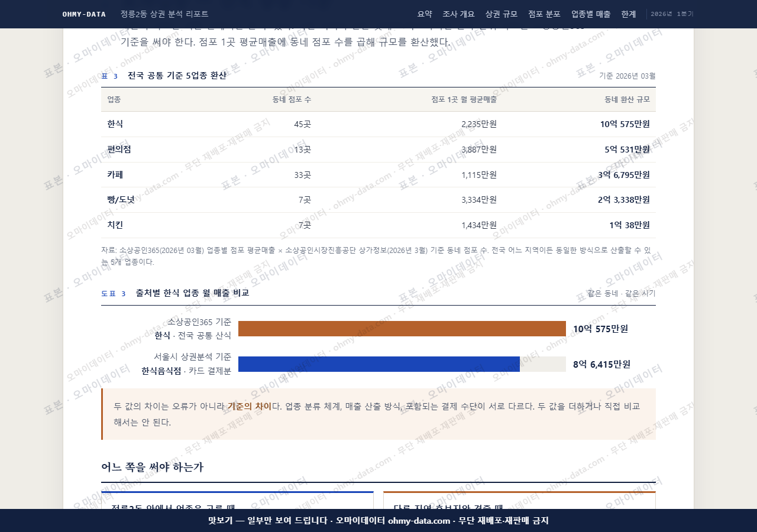Click the 1,434만원 average sales cell
Screen dimensions: 757x532
479,225
